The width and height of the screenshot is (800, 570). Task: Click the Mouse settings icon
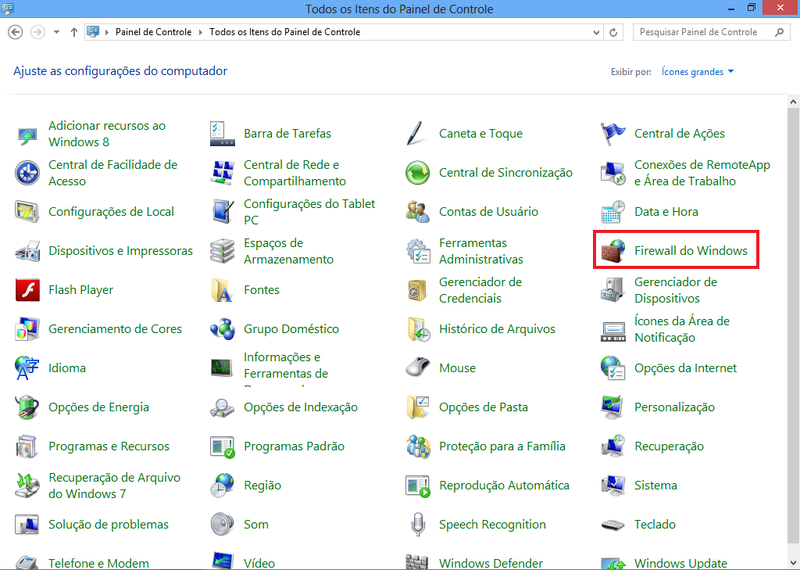coord(418,368)
